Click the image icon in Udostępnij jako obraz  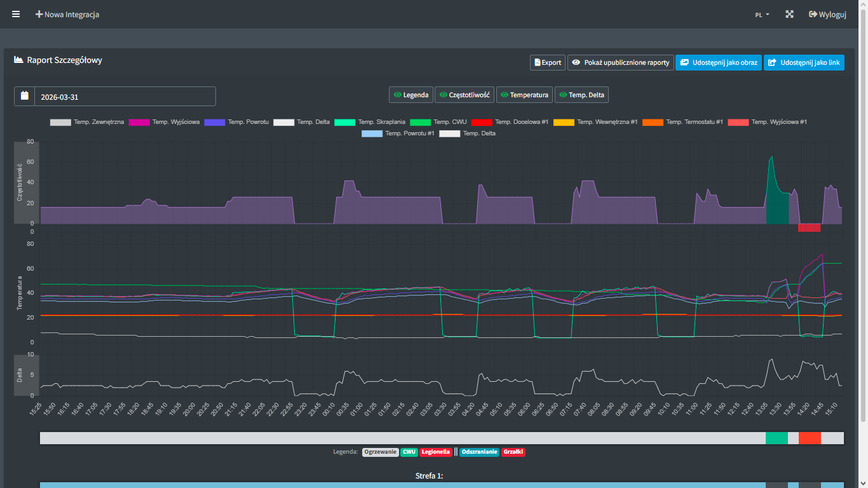tap(684, 63)
